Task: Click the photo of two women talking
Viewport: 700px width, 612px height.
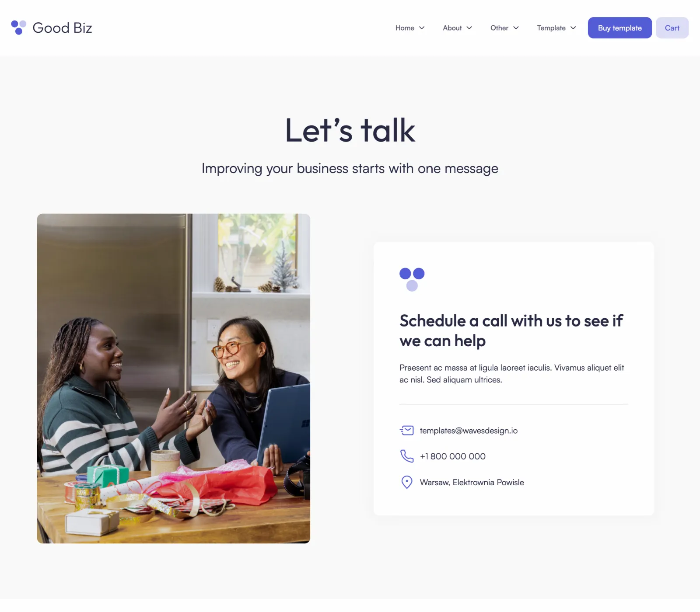Action: [174, 379]
